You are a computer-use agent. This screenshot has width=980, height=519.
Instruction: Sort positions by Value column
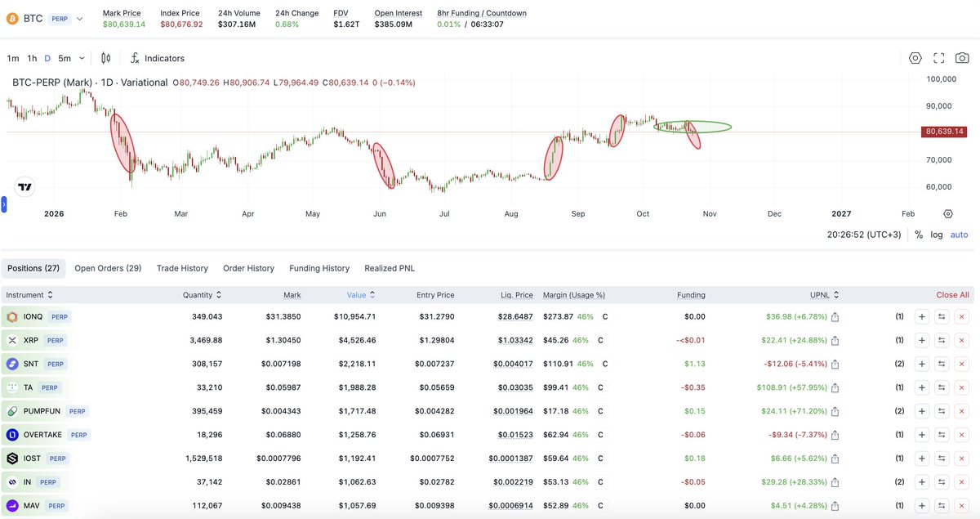point(361,295)
